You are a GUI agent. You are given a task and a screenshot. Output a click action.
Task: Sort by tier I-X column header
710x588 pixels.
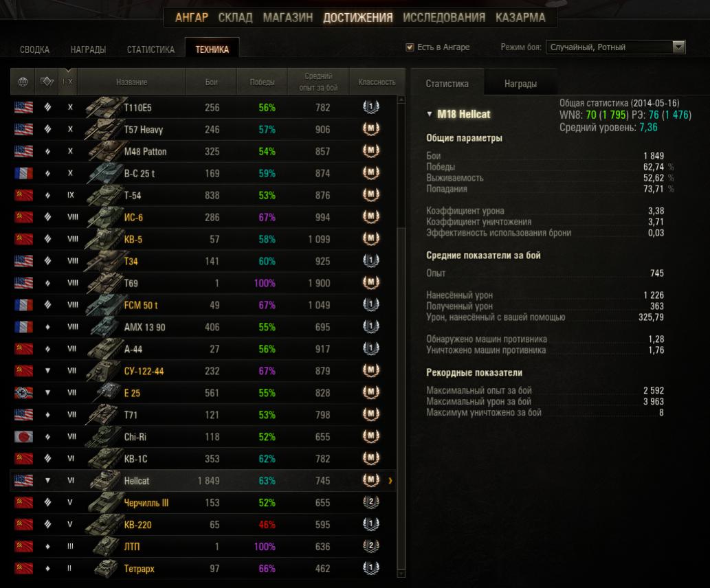click(x=67, y=82)
